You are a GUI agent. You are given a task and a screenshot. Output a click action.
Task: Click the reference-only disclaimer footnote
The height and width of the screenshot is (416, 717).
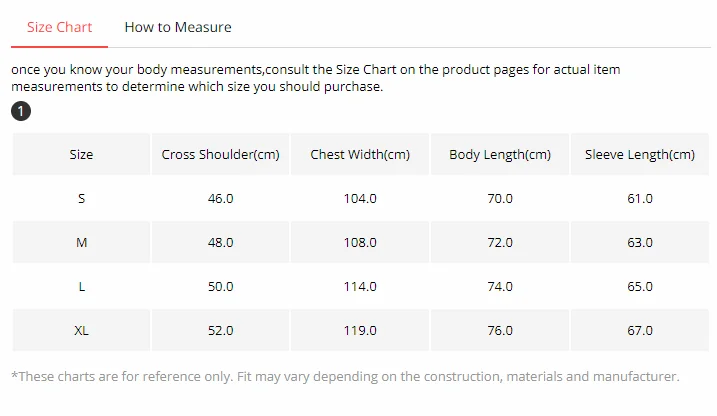click(345, 376)
